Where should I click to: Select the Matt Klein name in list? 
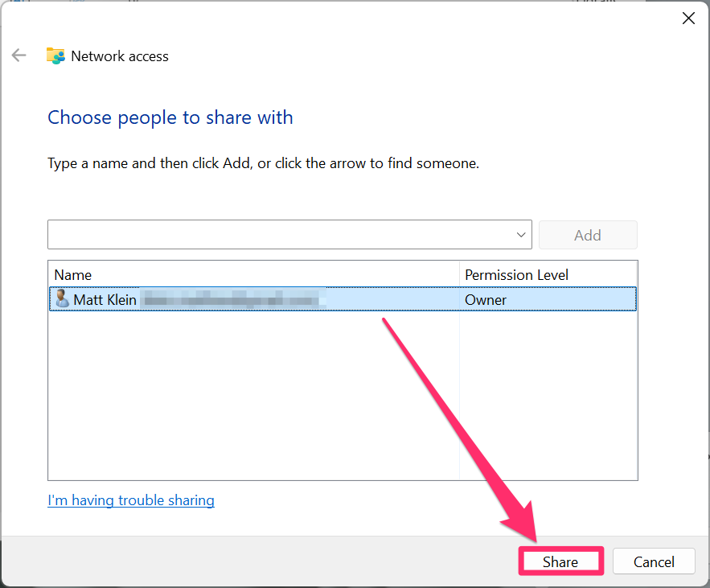pos(105,299)
